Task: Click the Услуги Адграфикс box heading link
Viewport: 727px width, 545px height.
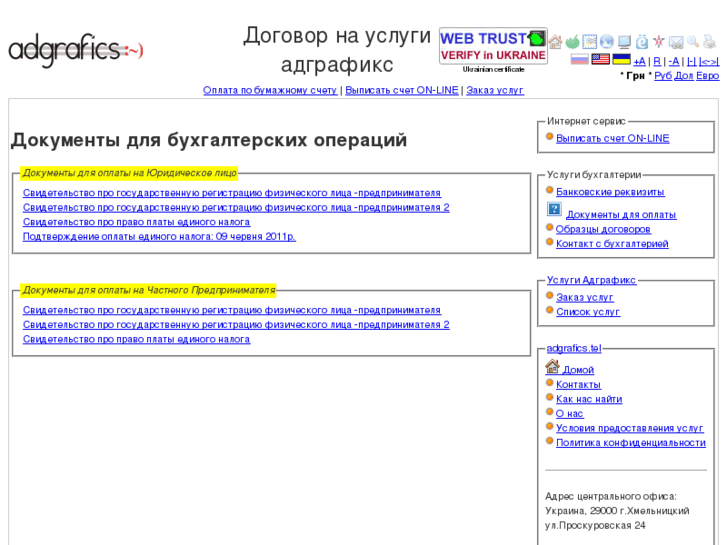Action: tap(591, 280)
